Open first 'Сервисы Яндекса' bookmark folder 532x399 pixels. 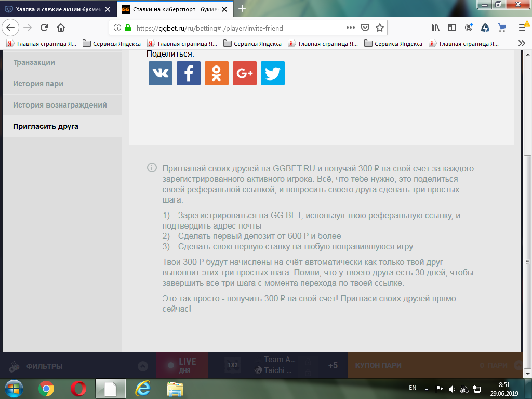pos(112,44)
